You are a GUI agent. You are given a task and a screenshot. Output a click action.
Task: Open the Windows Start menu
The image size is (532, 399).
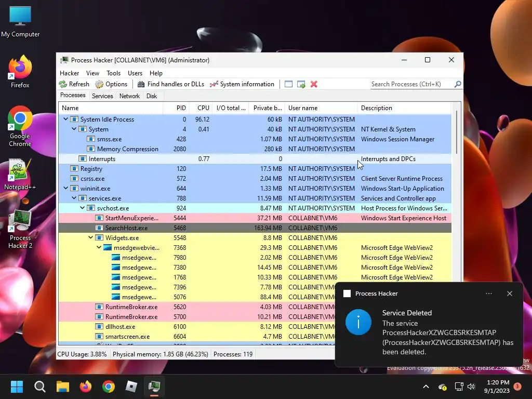click(17, 387)
